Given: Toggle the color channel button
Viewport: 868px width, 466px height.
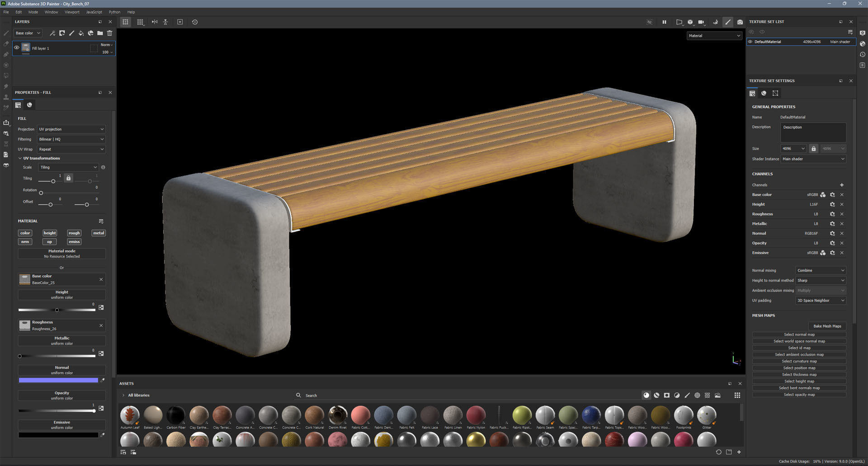Looking at the screenshot, I should [25, 233].
